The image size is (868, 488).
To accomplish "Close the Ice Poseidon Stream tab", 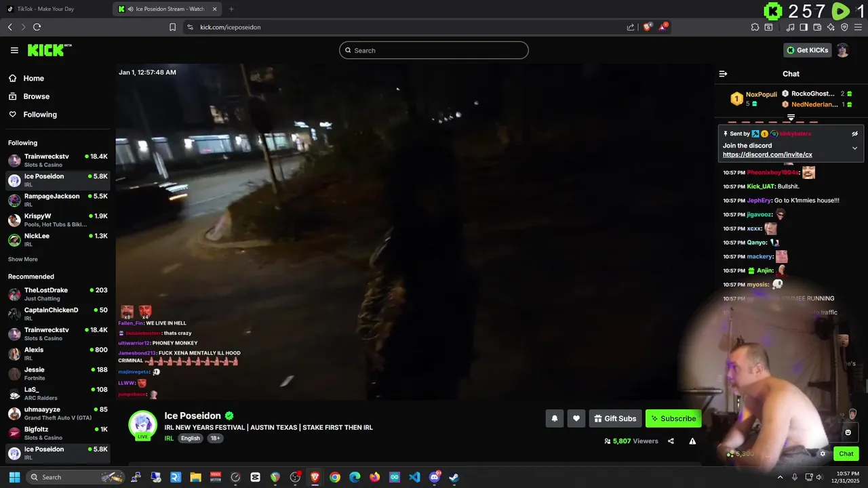I will point(215,9).
